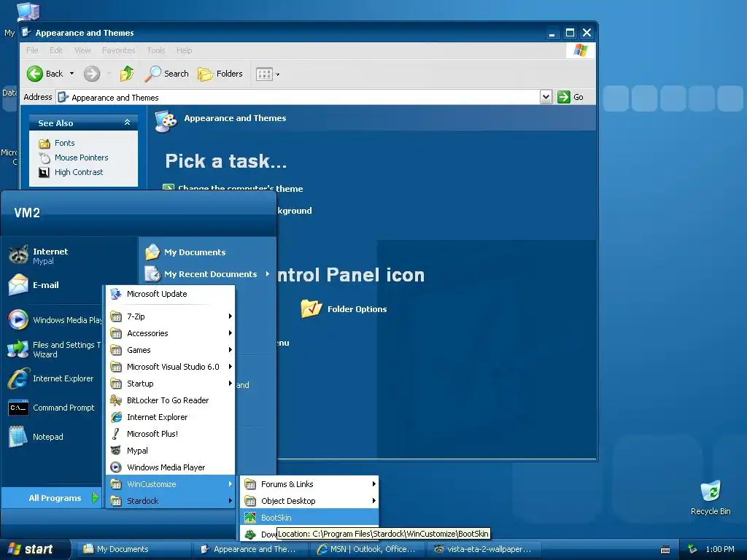
Task: Launch BitLocker To Go Reader
Action: click(x=171, y=400)
